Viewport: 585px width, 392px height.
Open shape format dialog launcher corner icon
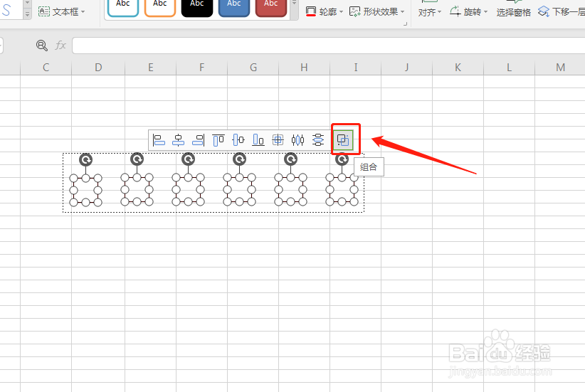click(x=405, y=24)
